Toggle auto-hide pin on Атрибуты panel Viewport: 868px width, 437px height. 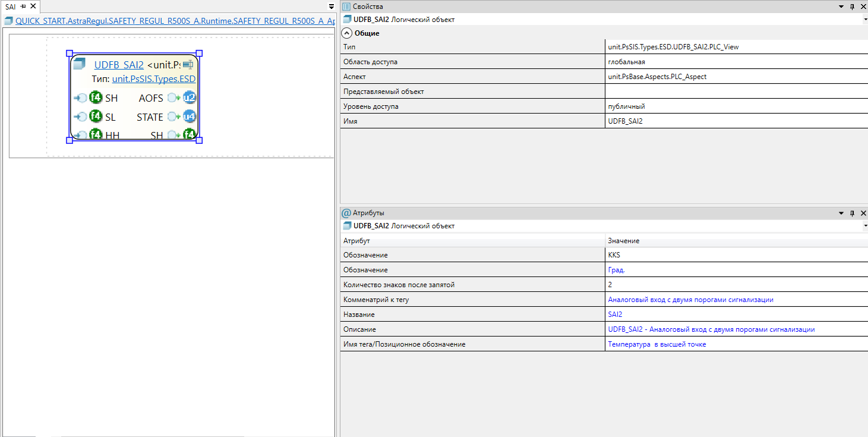click(x=852, y=213)
